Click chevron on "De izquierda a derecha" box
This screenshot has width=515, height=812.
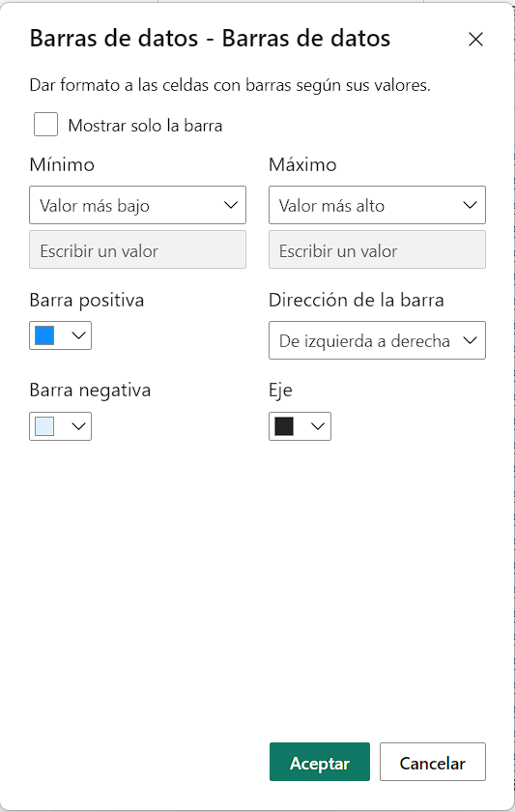click(x=470, y=340)
